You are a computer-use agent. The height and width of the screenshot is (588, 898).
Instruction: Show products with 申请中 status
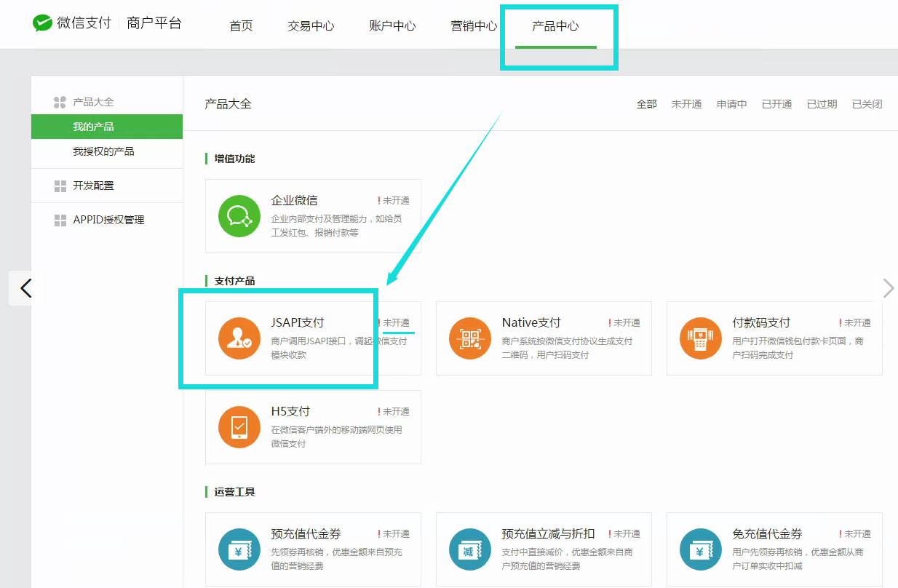click(x=732, y=104)
